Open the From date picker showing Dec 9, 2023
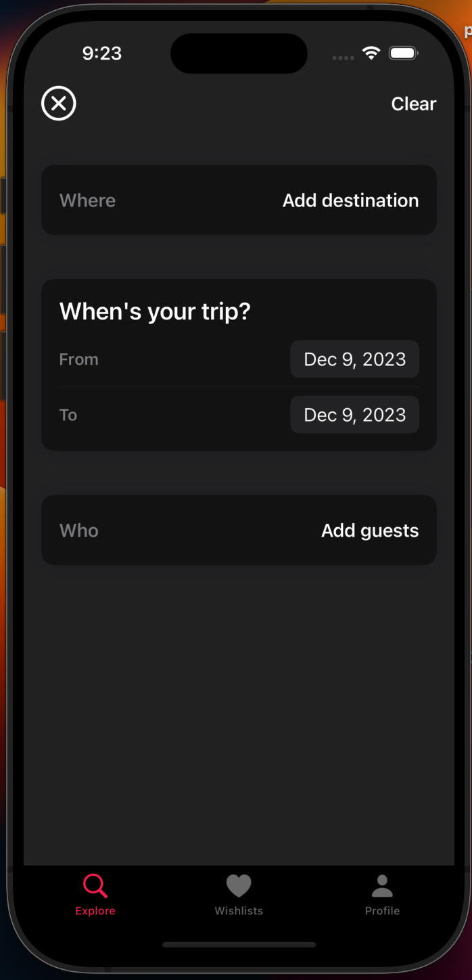 tap(354, 359)
